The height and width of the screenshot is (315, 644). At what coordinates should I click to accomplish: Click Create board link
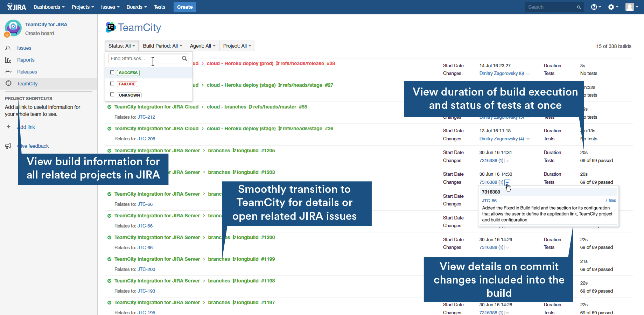pyautogui.click(x=40, y=33)
